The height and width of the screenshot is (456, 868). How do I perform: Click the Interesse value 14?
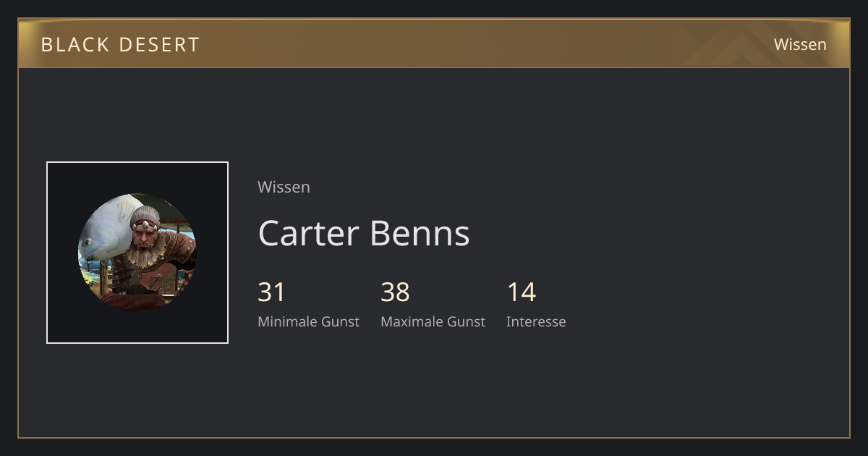tap(522, 292)
